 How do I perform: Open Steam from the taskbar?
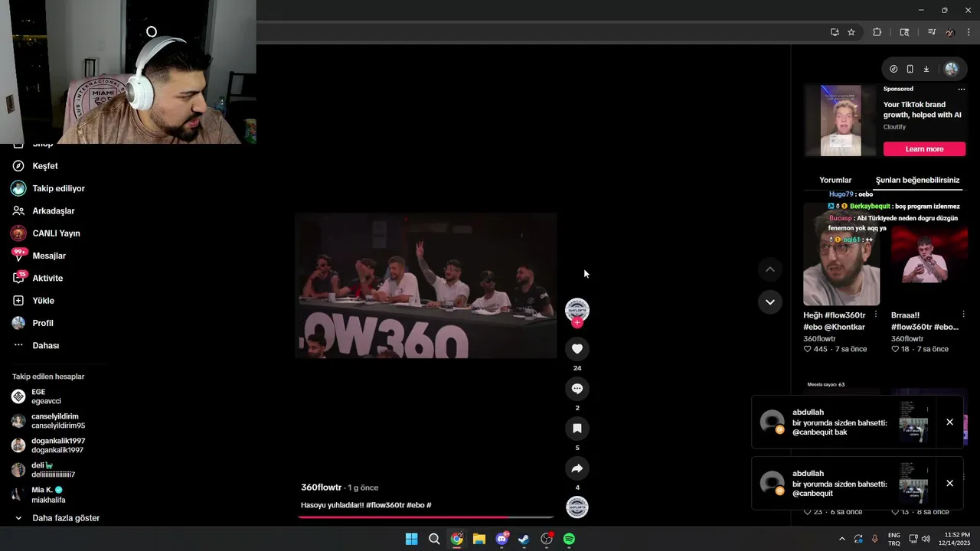(x=524, y=539)
